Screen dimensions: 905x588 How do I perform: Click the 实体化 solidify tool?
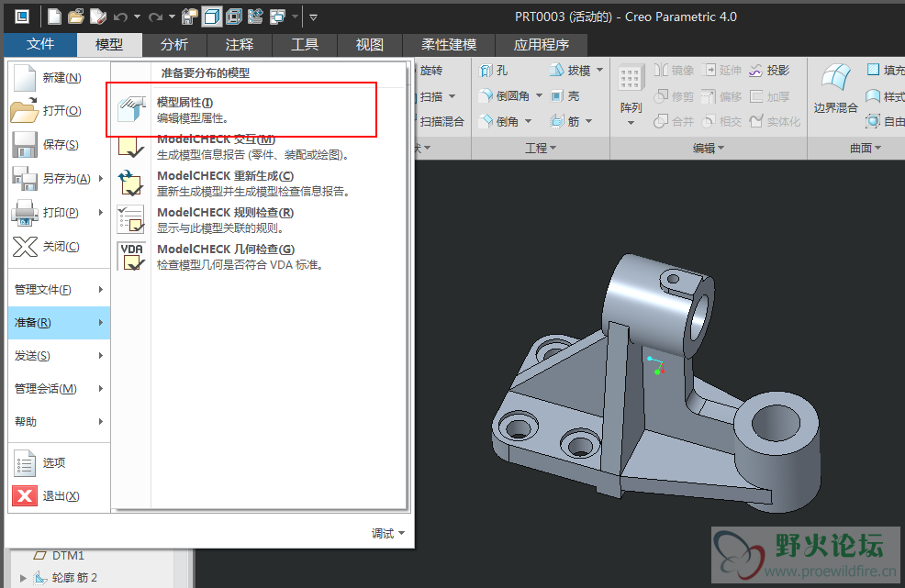775,121
